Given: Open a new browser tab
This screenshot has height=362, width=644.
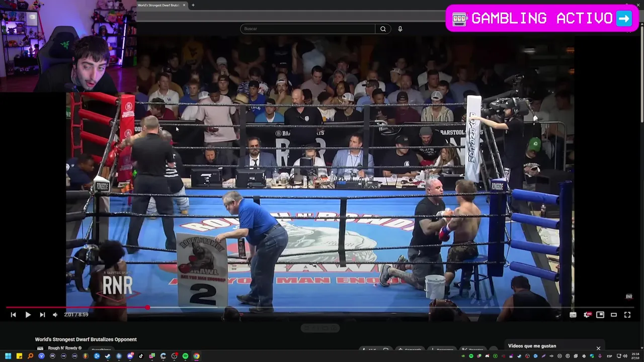Looking at the screenshot, I should coord(193,5).
